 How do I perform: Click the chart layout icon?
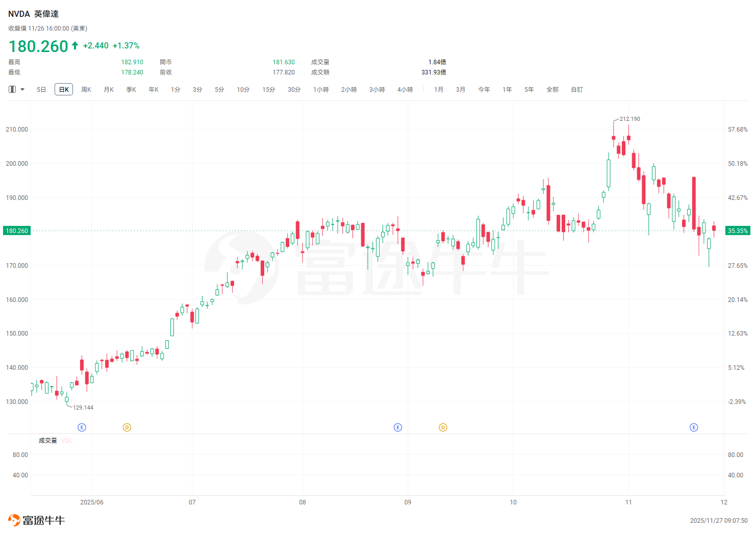coord(12,89)
